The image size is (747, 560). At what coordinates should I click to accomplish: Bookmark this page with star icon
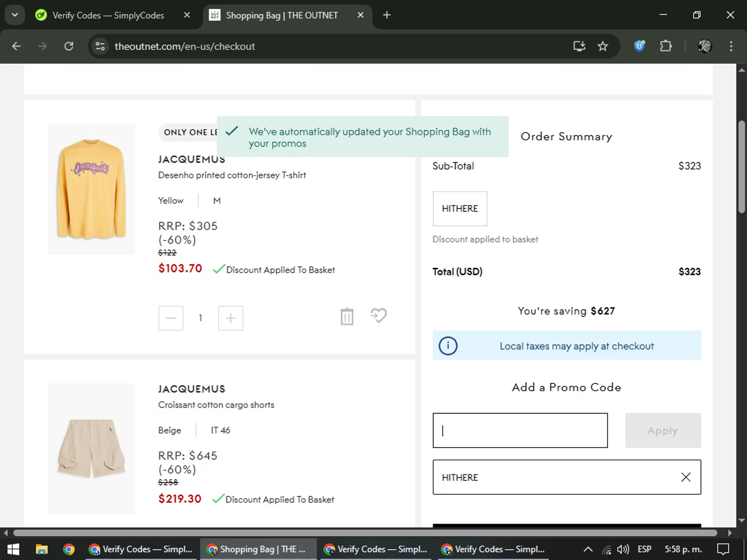tap(603, 46)
